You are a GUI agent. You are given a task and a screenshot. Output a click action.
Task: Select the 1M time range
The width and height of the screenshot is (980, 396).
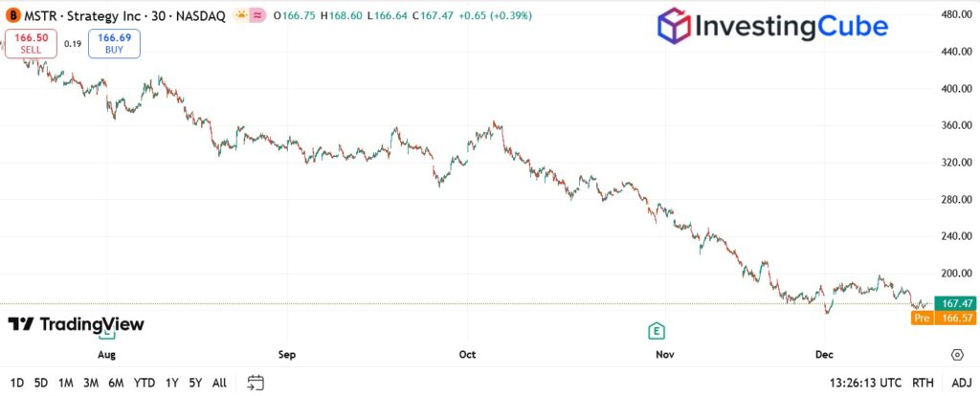(x=66, y=383)
